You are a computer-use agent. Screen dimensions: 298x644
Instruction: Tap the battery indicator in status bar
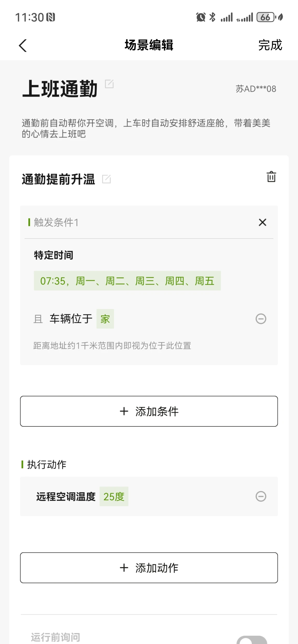pyautogui.click(x=266, y=17)
